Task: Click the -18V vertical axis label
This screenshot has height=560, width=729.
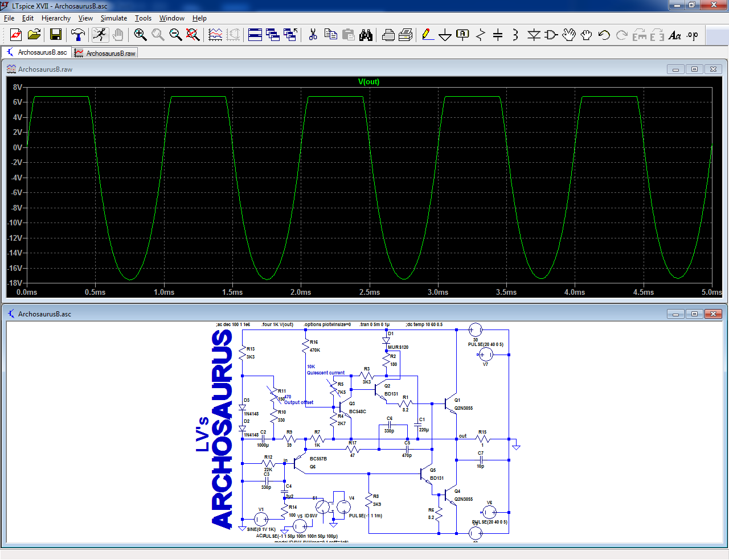Action: coord(15,283)
